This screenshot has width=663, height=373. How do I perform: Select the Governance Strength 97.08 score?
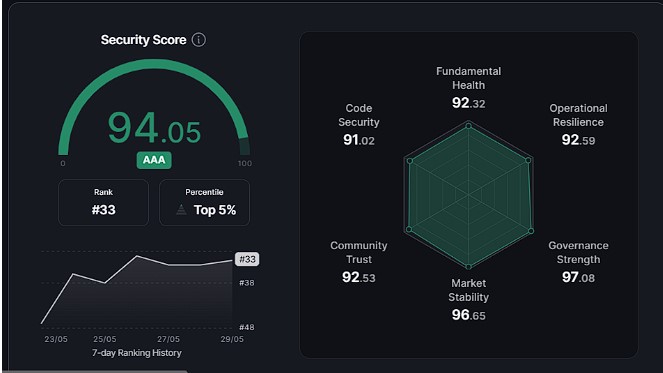click(x=578, y=277)
